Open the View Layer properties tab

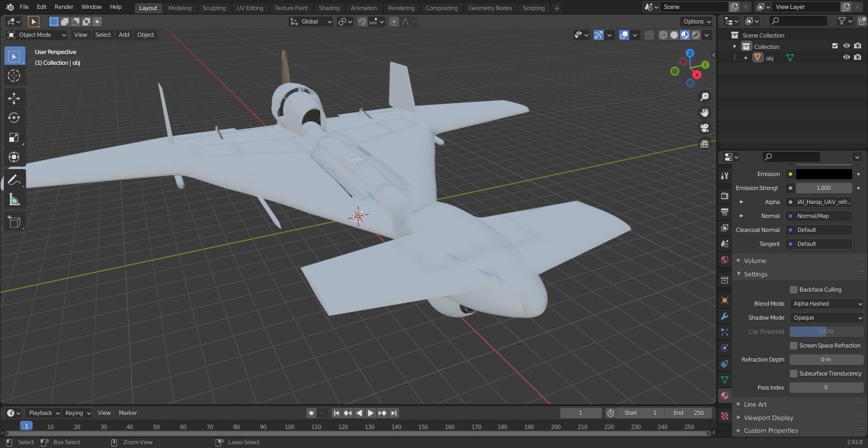pos(724,227)
